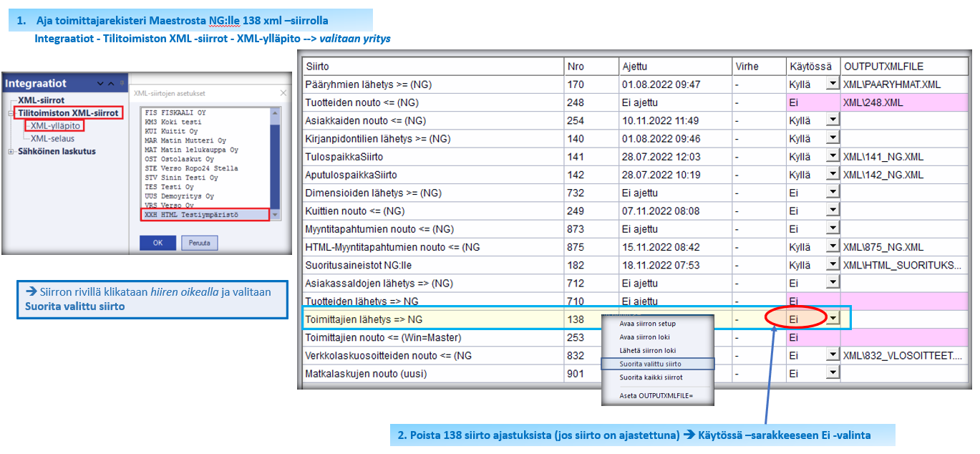
Task: Open Käytössä dropdown for Toimittajien lähetys row
Action: coord(832,319)
